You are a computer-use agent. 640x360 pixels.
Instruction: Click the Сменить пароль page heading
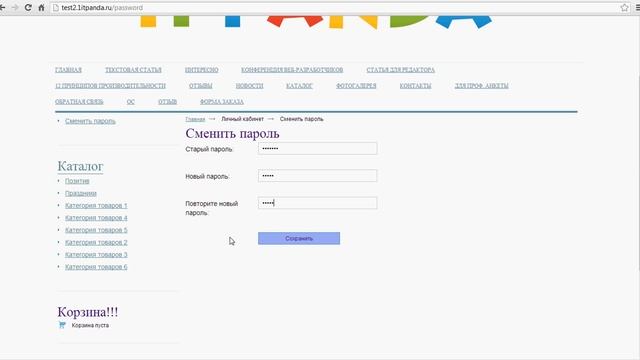232,133
